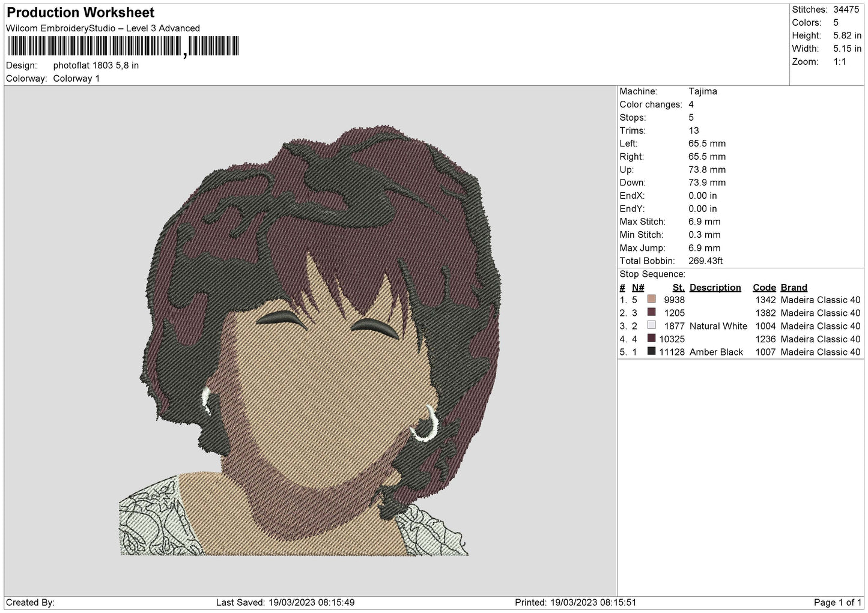The width and height of the screenshot is (868, 613).
Task: Click the Natural White color swatch
Action: point(651,325)
